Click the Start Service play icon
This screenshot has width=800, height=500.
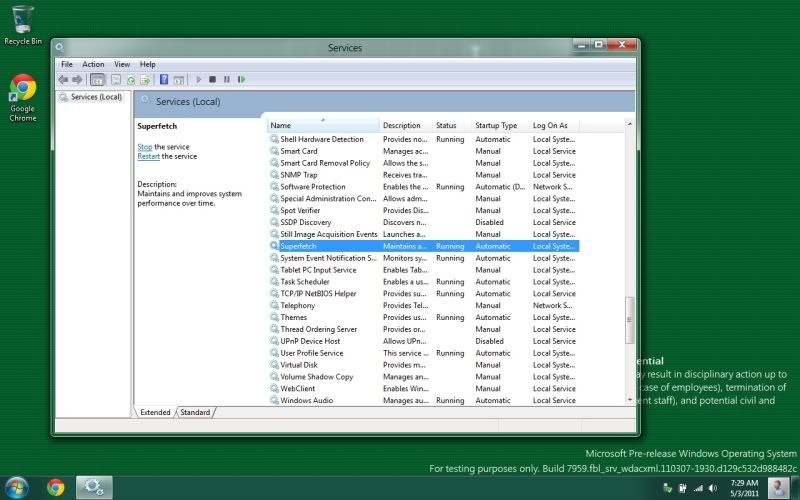point(198,80)
